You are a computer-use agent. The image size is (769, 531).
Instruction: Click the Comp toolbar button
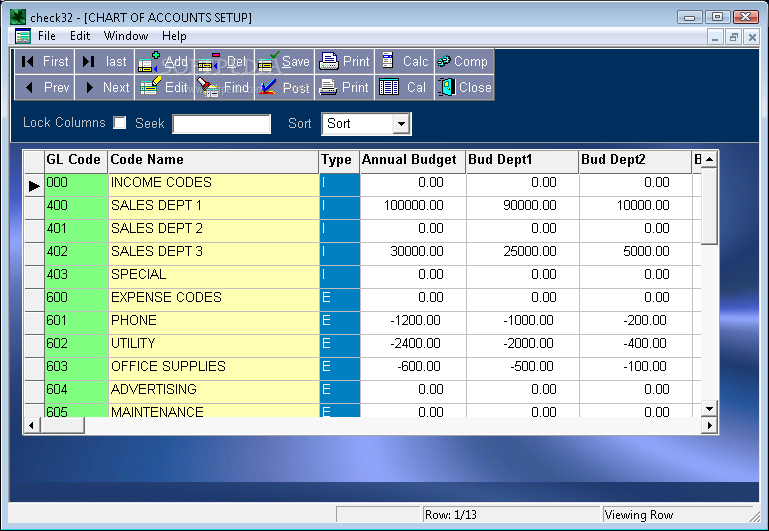(464, 62)
